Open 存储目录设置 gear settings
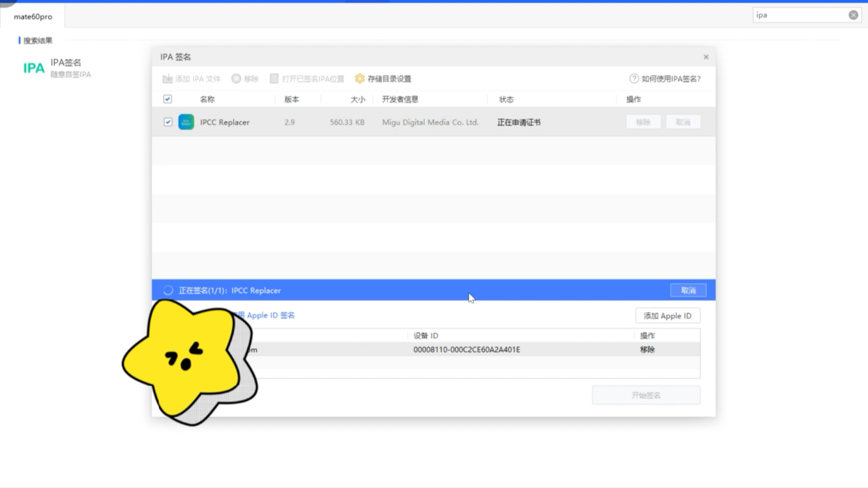868x488 pixels. [x=383, y=79]
